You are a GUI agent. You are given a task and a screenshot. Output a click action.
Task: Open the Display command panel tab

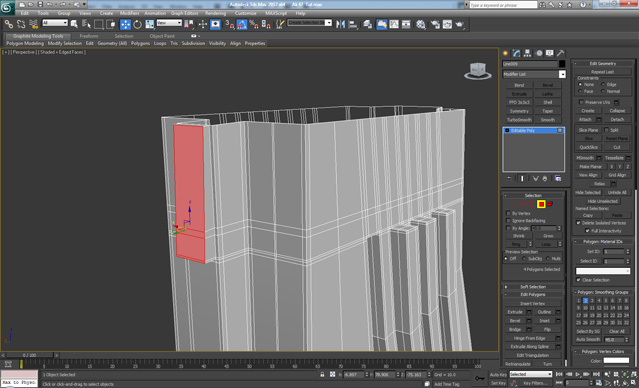coord(550,53)
